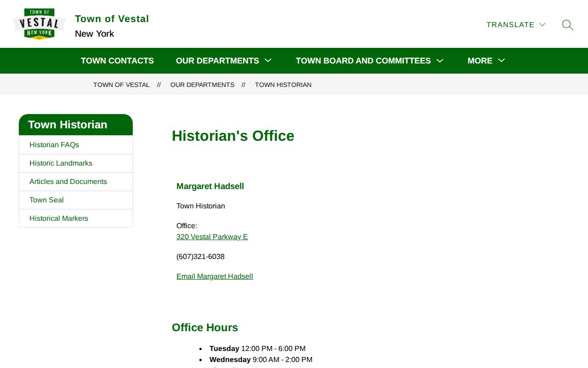Screen dimensions: 588x368
Task: Open the site search magnifier
Action: click(x=568, y=25)
